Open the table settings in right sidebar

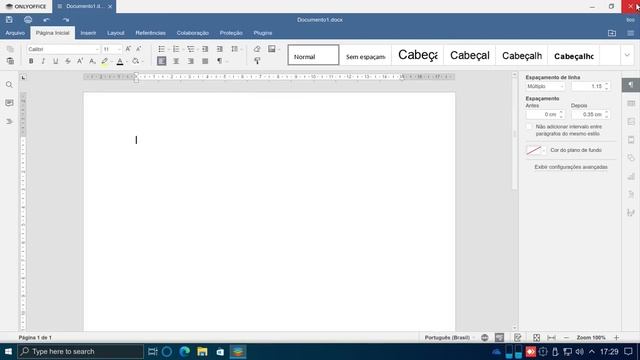click(631, 103)
